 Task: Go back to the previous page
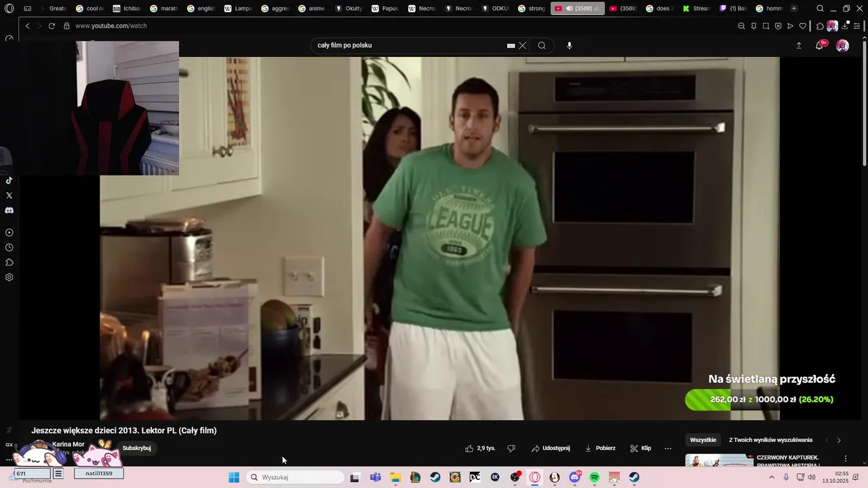27,26
